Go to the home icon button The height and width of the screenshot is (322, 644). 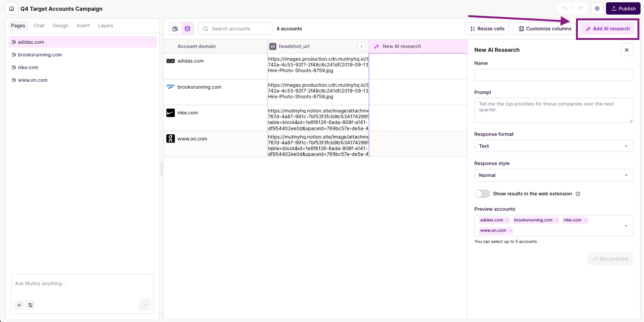[x=12, y=8]
